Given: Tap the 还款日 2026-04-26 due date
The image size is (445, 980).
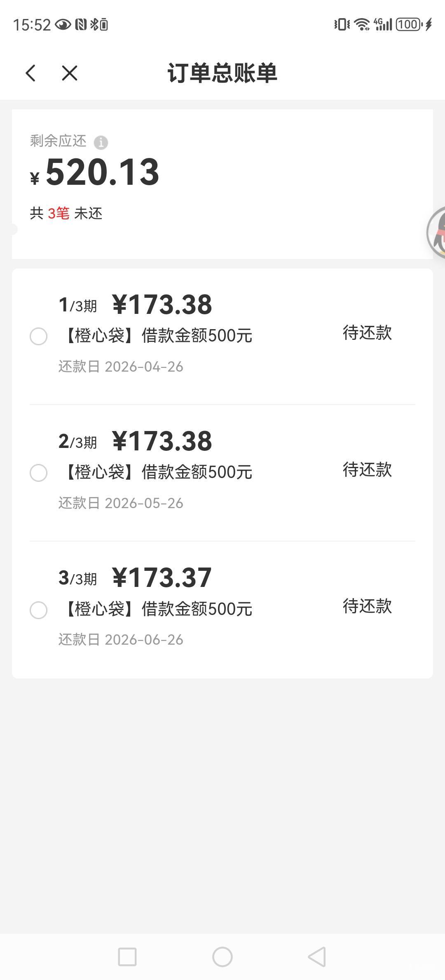Looking at the screenshot, I should (x=121, y=367).
